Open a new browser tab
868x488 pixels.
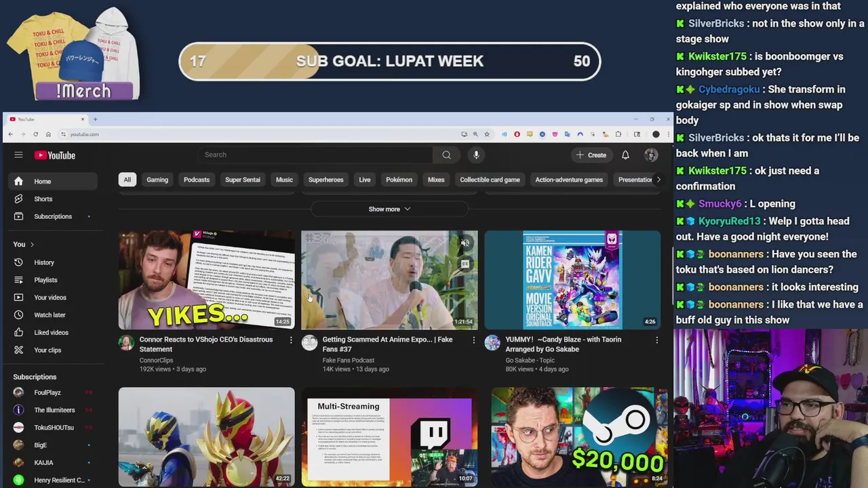(x=96, y=119)
